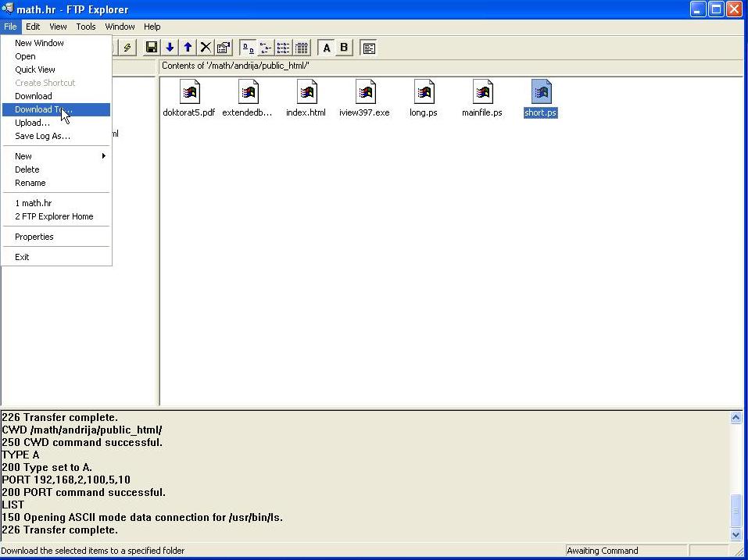Click log line 'CWD /math/andrija/public_html/'
The width and height of the screenshot is (748, 560).
point(81,430)
